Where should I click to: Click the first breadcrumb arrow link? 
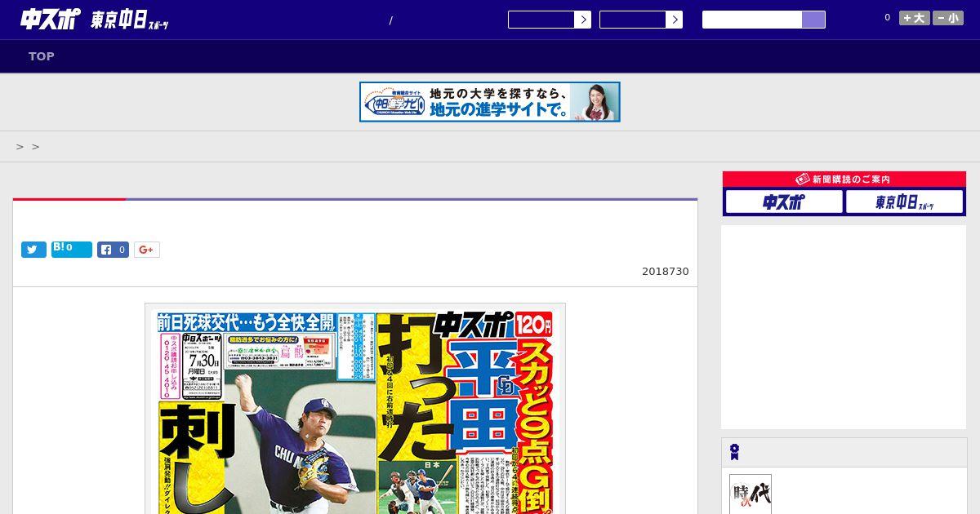[20, 147]
